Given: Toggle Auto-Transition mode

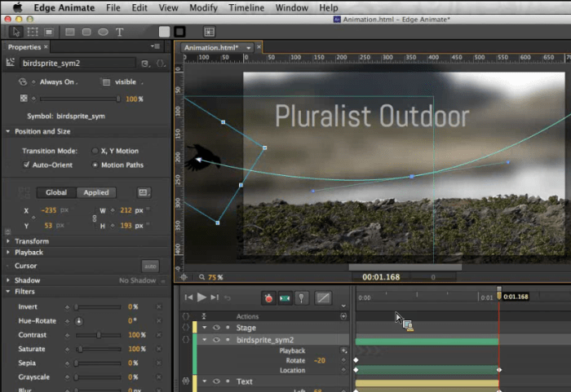Looking at the screenshot, I should tap(285, 298).
